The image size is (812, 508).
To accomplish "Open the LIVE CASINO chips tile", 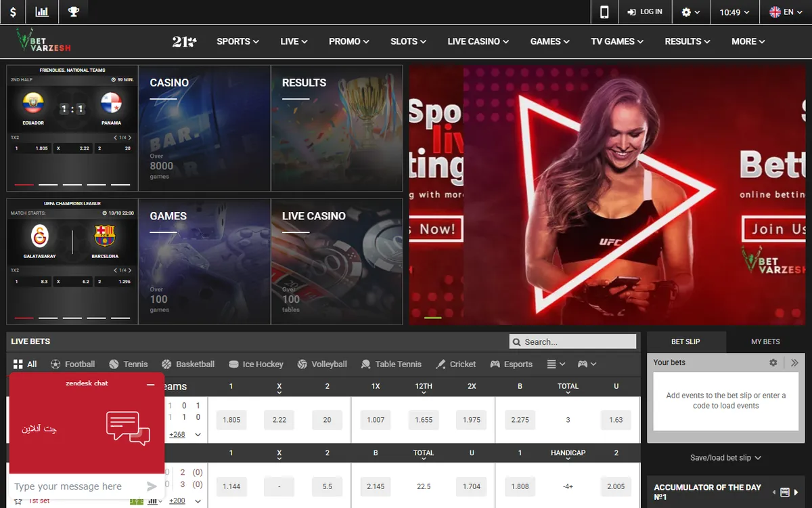I will pos(337,261).
